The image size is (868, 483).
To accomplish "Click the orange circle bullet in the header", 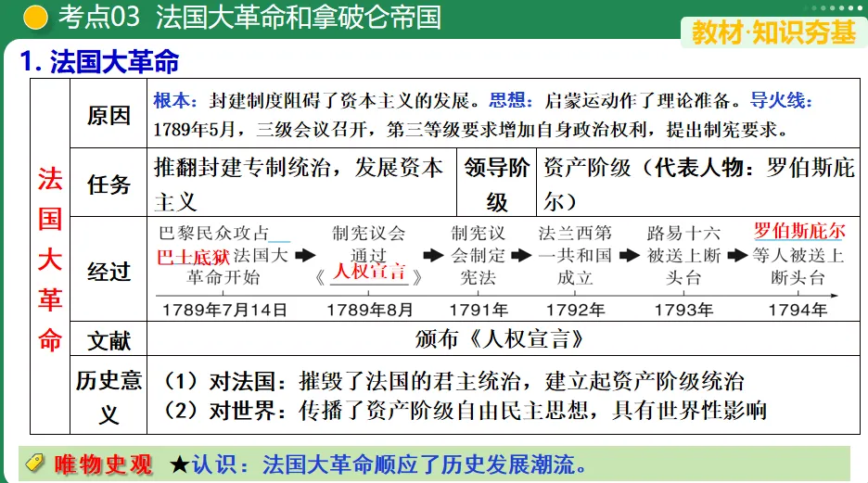I will click(x=35, y=18).
